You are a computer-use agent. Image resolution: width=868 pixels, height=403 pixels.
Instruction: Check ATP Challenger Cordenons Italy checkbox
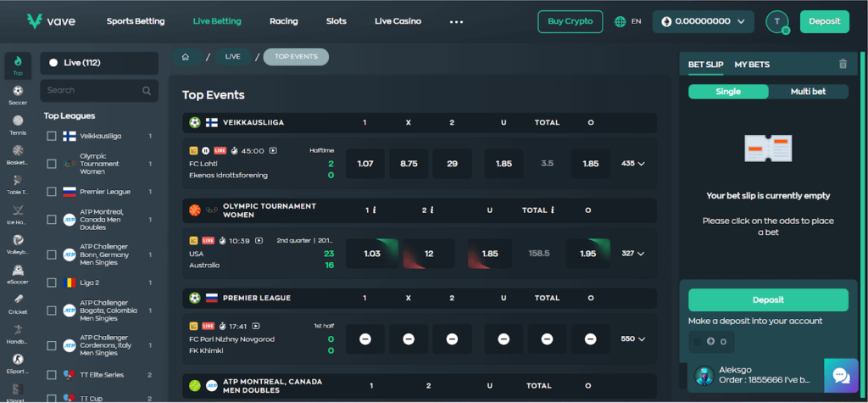point(52,345)
